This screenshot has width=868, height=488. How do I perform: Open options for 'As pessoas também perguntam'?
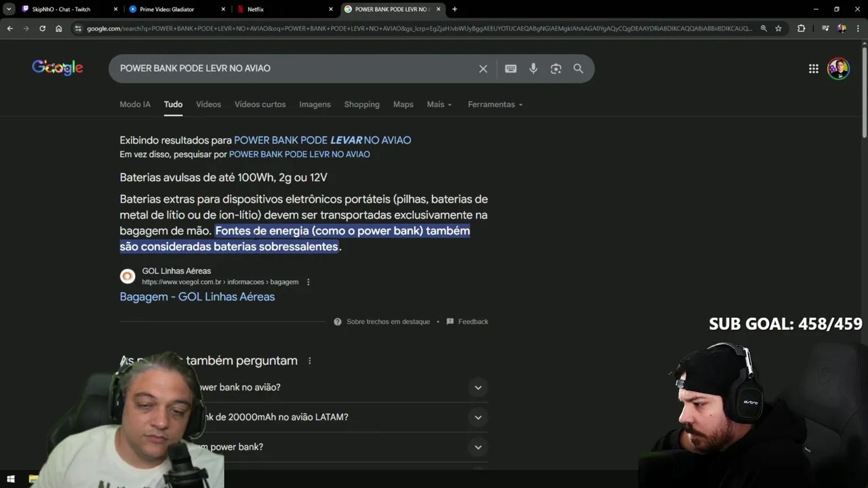(309, 361)
